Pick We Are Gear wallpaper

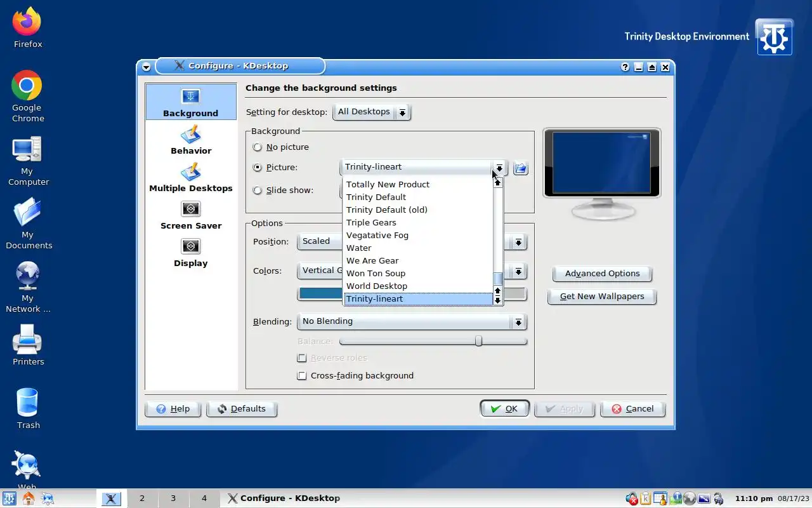418,261
